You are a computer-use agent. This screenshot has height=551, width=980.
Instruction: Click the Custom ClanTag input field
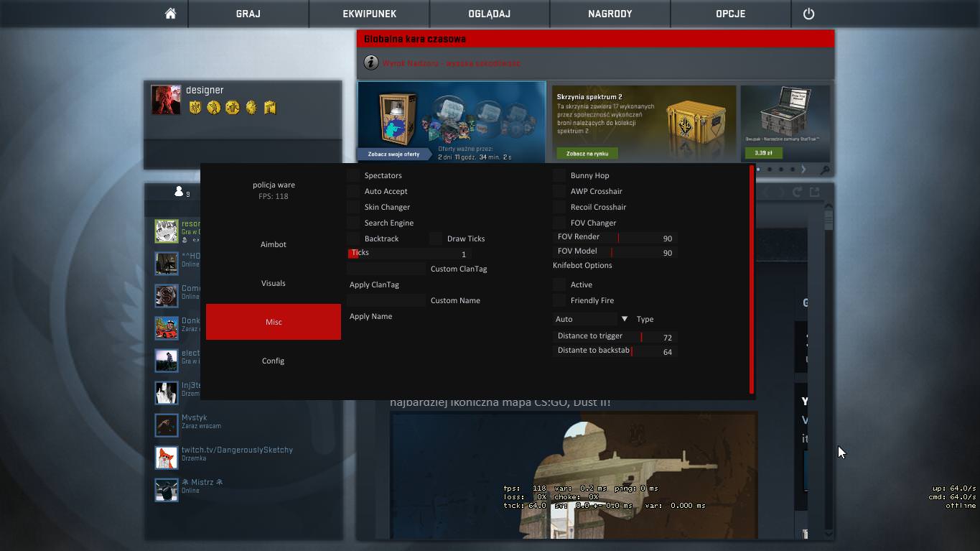point(386,269)
